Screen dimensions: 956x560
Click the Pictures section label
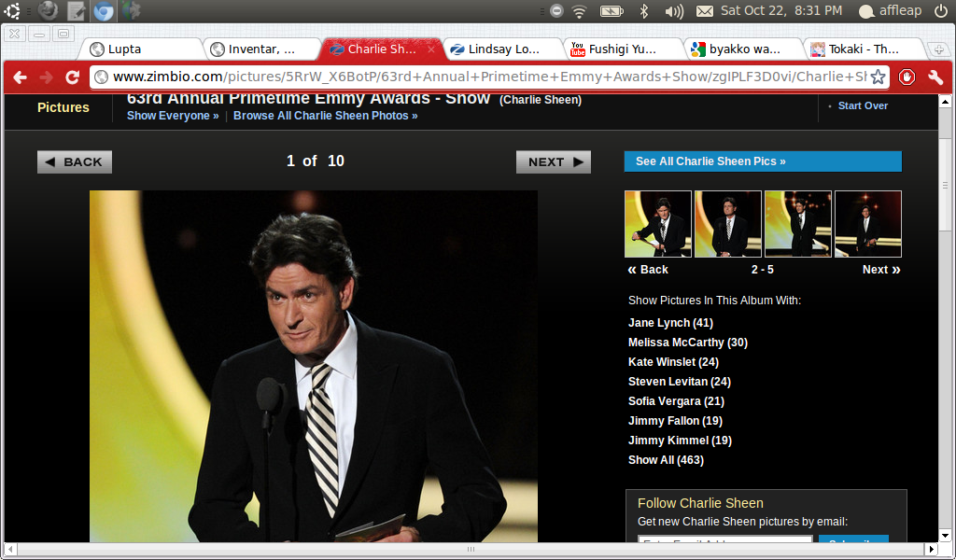63,107
